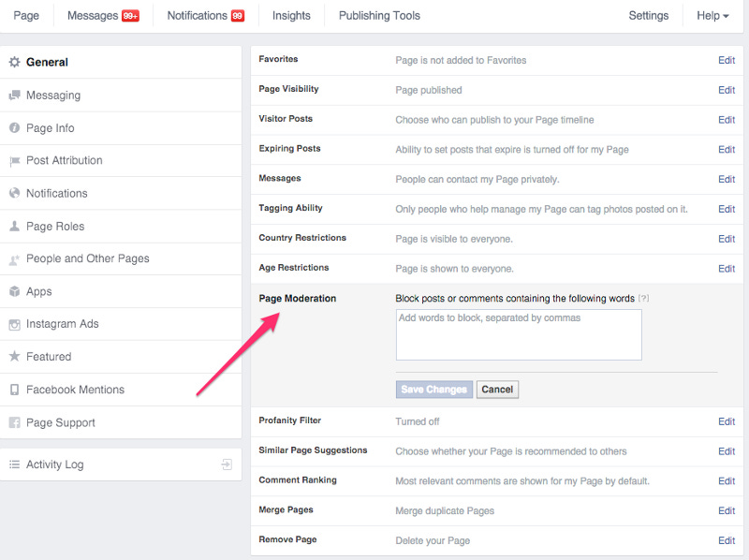Open Instagram Ads settings

tap(121, 324)
